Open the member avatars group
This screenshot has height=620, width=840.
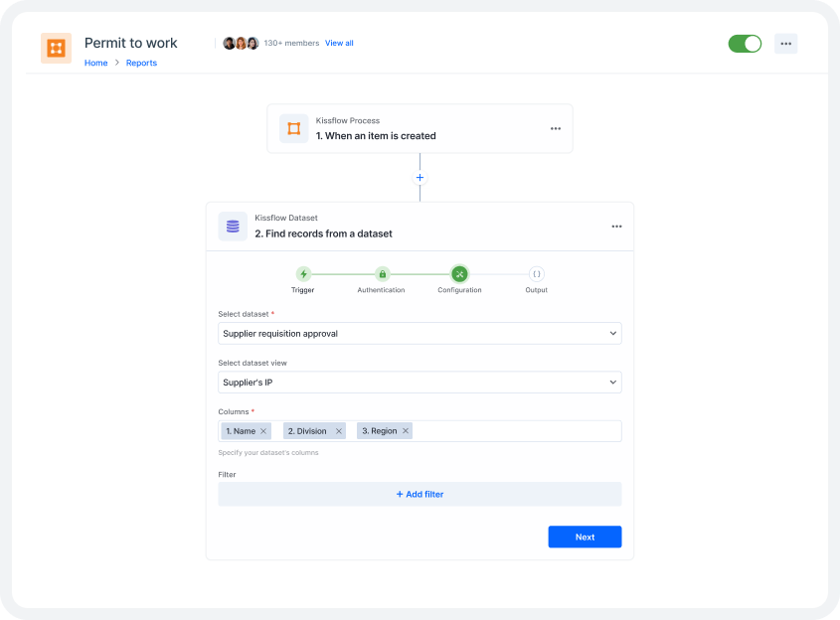[241, 44]
